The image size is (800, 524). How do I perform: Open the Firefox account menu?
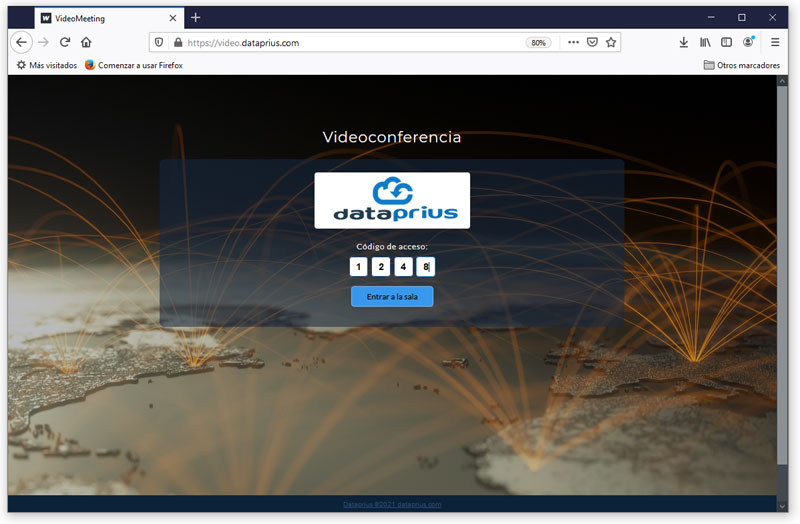pyautogui.click(x=748, y=42)
